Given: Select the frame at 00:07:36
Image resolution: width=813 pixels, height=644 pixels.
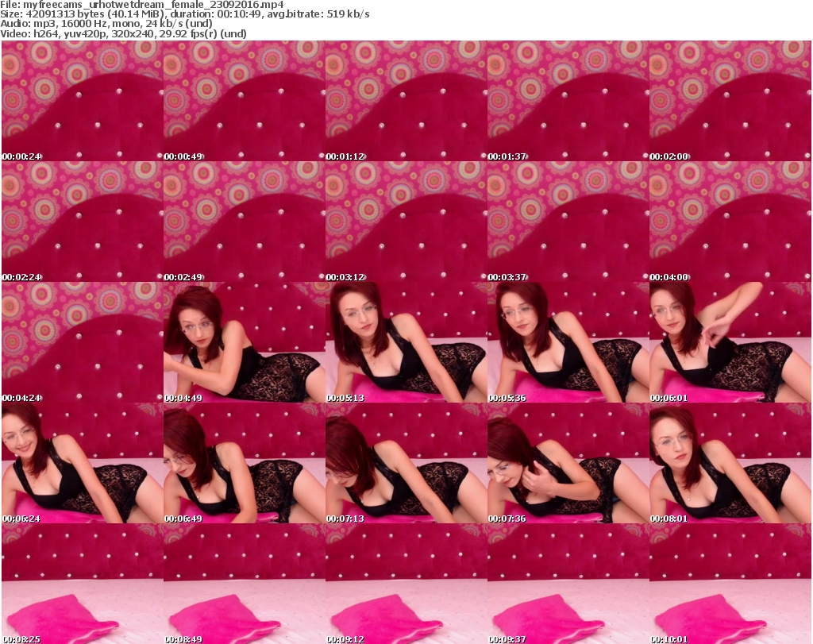Looking at the screenshot, I should point(568,463).
